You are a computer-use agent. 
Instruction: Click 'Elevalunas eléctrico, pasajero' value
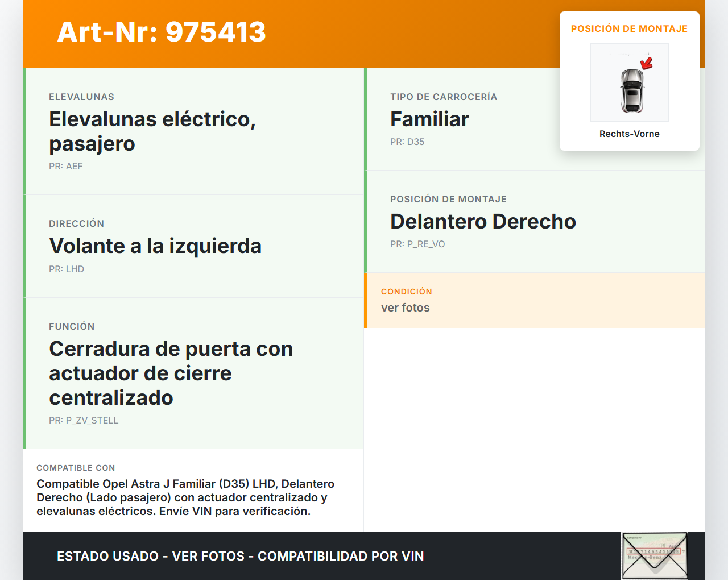click(x=152, y=131)
